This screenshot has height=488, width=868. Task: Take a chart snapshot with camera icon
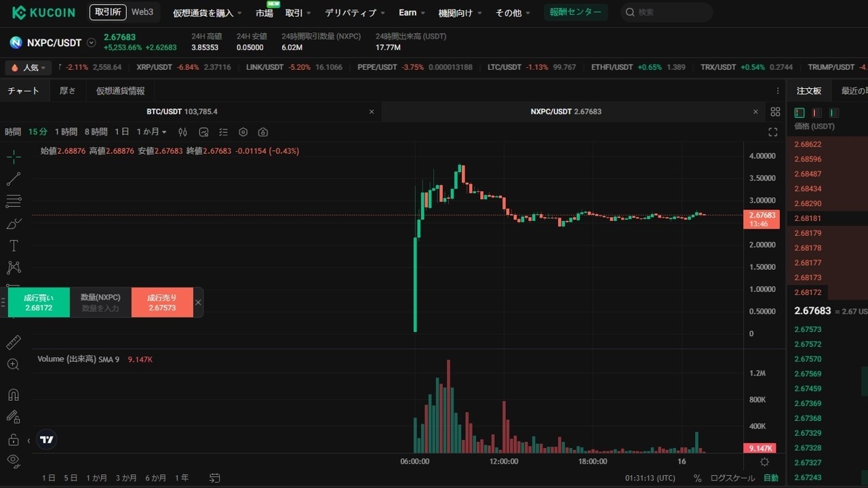tap(263, 132)
